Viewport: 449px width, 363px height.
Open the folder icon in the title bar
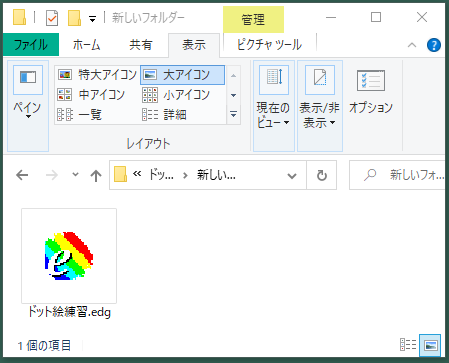[19, 17]
